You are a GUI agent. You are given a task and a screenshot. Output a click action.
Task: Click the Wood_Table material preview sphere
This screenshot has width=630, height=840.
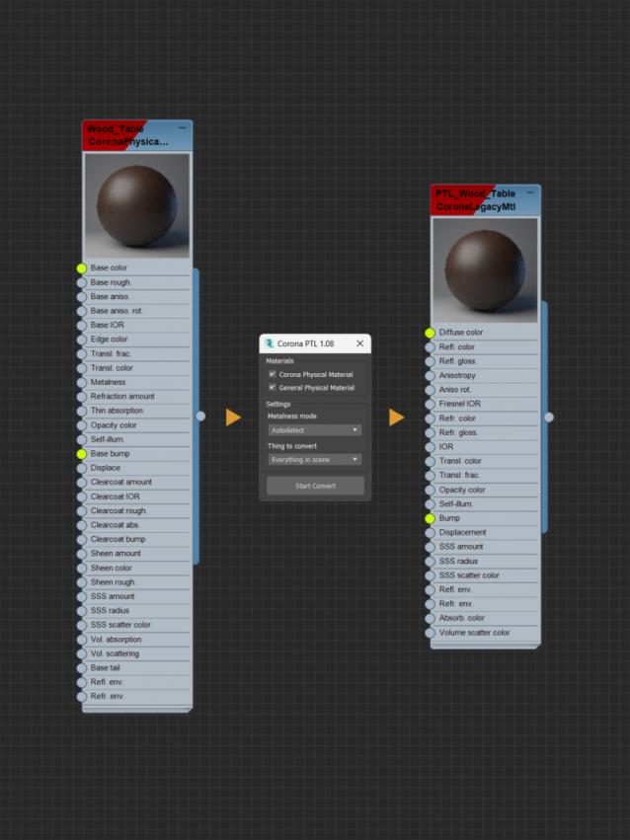[x=137, y=205]
